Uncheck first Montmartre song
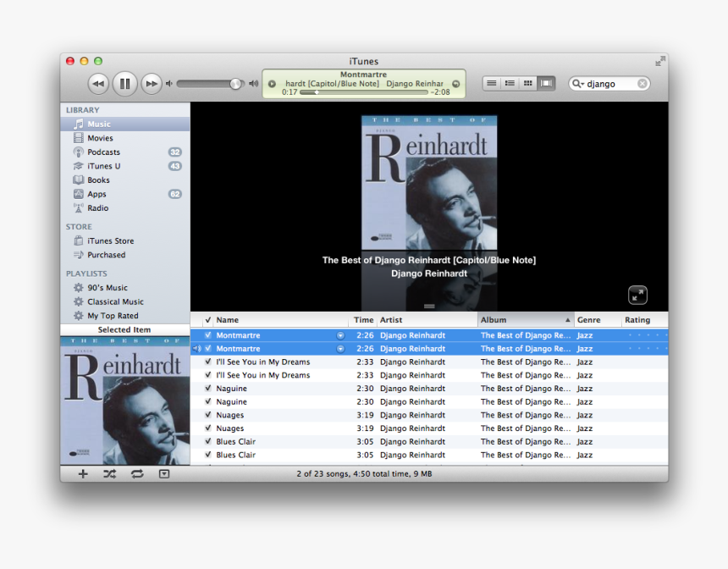Screen dimensions: 728x569 [208, 335]
